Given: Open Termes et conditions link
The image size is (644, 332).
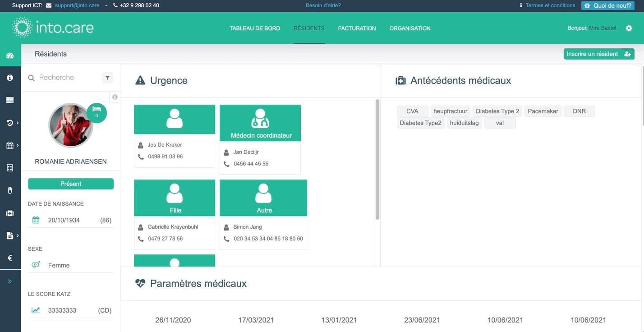Looking at the screenshot, I should pyautogui.click(x=550, y=5).
